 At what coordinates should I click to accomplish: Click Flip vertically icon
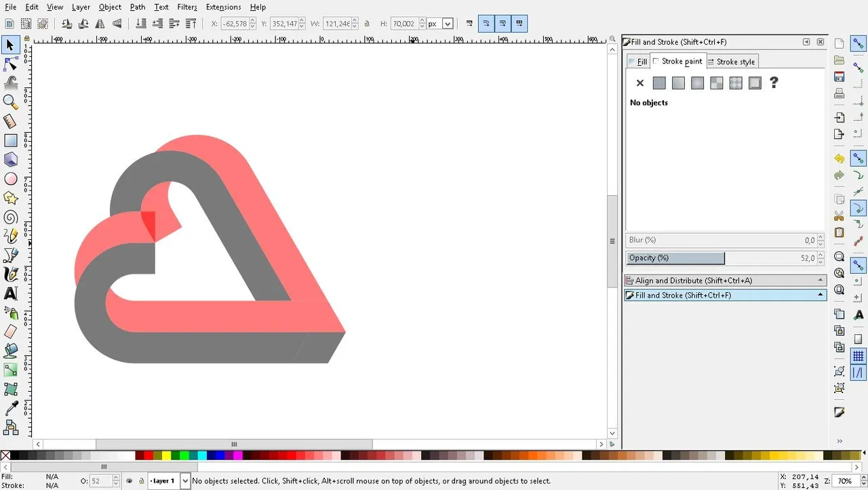point(117,24)
